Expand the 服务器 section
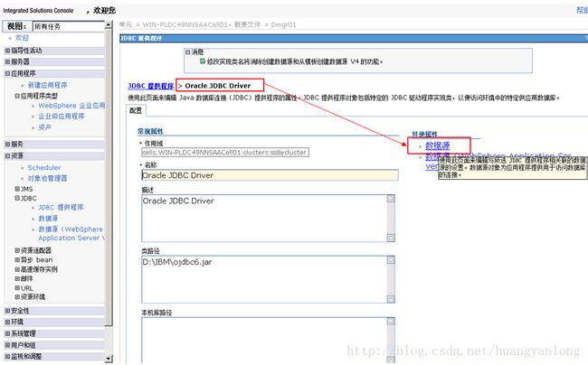The image size is (588, 365). click(x=7, y=61)
